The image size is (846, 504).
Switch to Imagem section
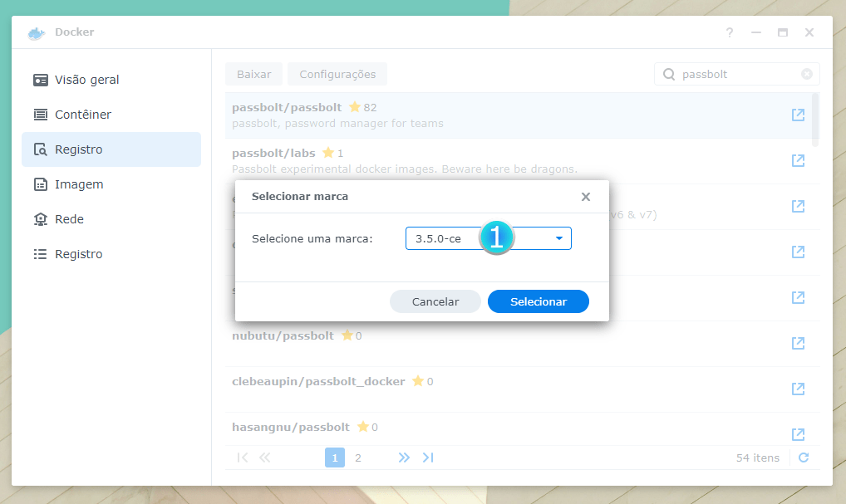coord(79,184)
